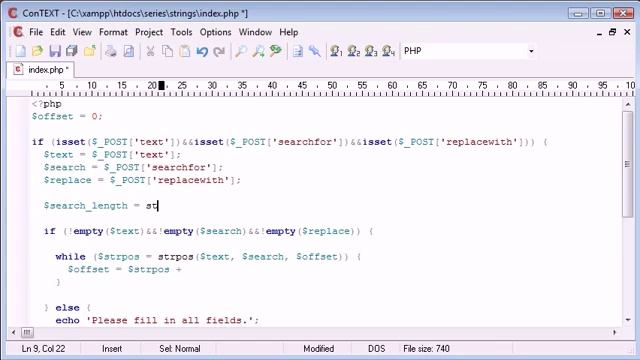Open the File menu
Image resolution: width=640 pixels, height=360 pixels.
coord(36,32)
